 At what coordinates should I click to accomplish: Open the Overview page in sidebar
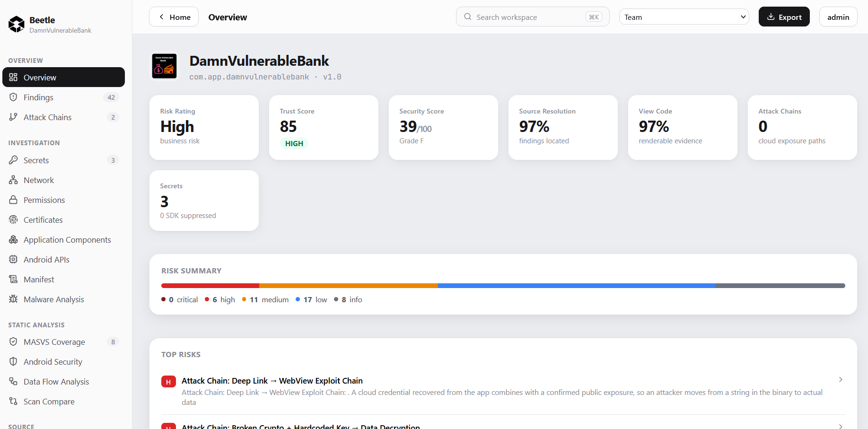(63, 77)
